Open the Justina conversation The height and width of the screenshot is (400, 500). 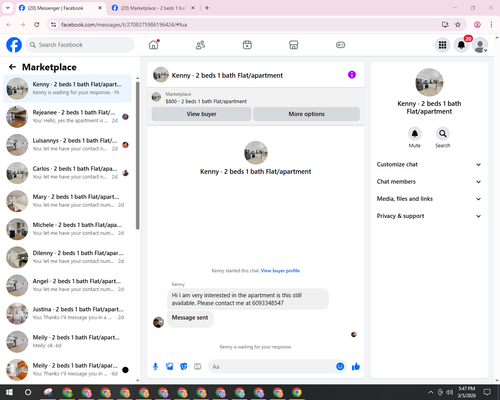pos(67,313)
